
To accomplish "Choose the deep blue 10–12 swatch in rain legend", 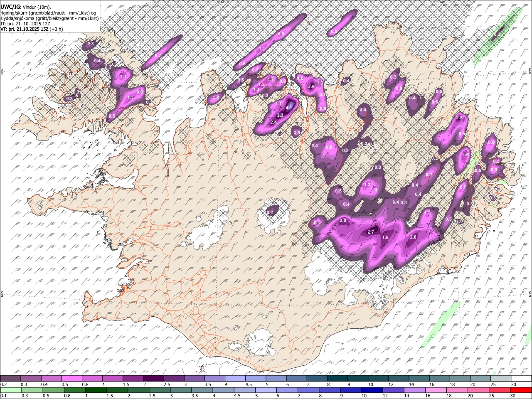I will pos(372,390).
